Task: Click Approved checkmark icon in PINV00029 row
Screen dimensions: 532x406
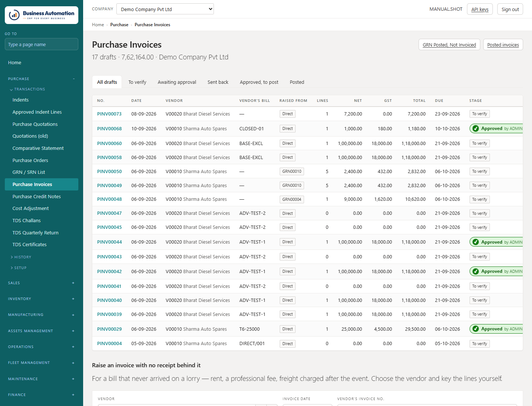Action: click(x=476, y=329)
